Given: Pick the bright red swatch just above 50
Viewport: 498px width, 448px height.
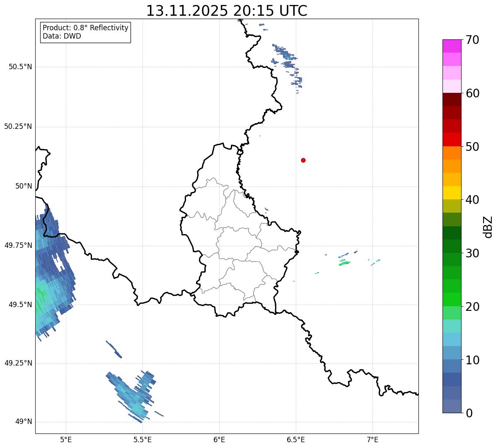Looking at the screenshot, I should (x=452, y=139).
